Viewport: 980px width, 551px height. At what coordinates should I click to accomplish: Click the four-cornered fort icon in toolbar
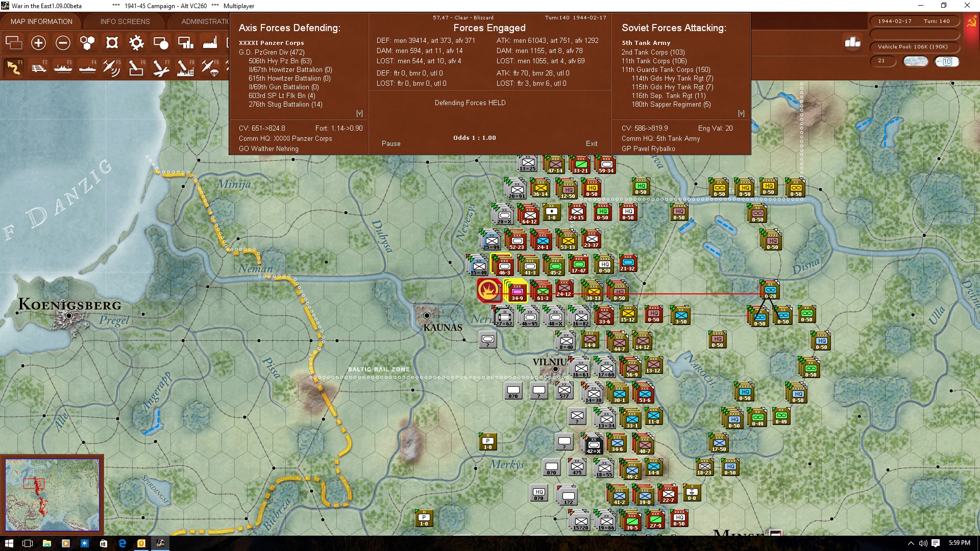point(112,43)
